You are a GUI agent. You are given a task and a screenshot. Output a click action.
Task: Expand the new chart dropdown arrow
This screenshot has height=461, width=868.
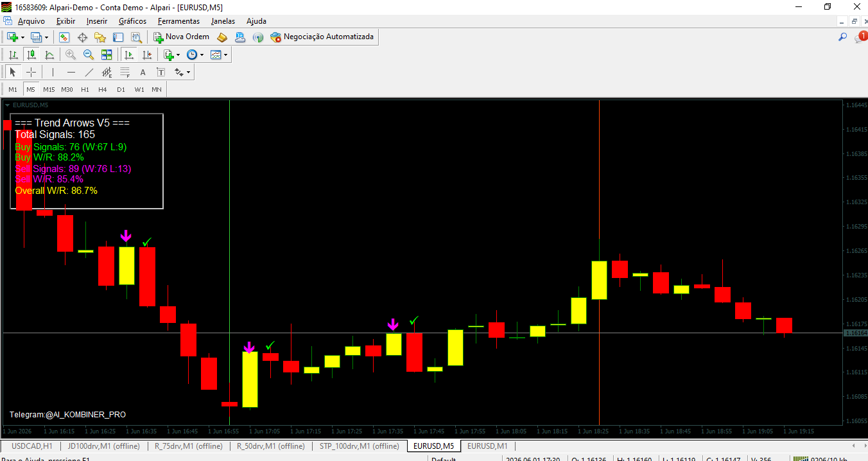click(x=22, y=37)
